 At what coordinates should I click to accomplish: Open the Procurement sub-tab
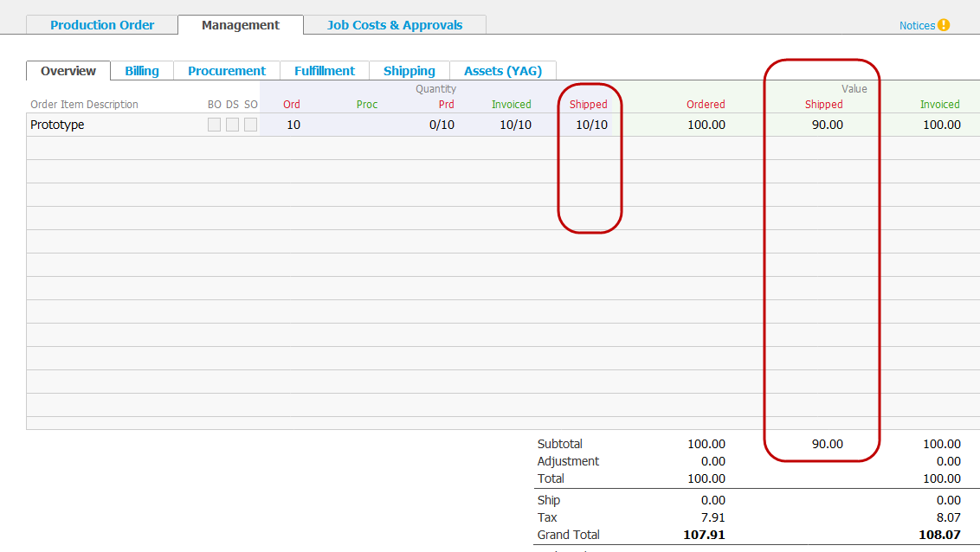tap(227, 71)
